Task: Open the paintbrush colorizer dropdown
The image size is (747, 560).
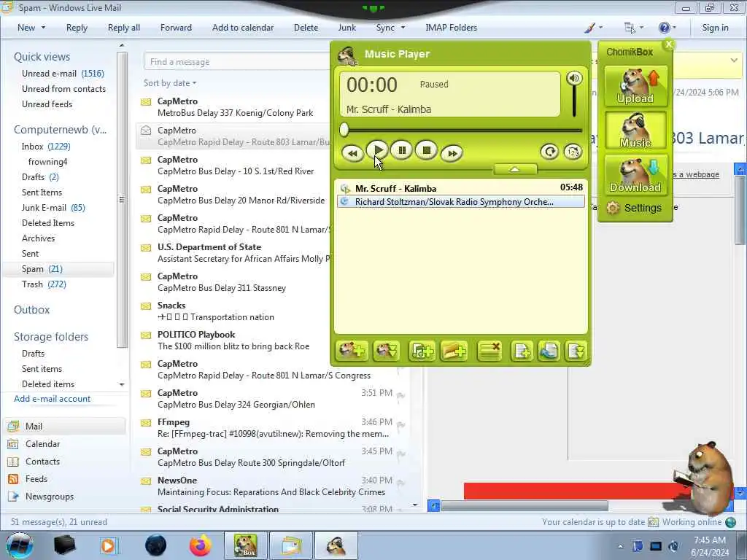Action: coord(594,28)
